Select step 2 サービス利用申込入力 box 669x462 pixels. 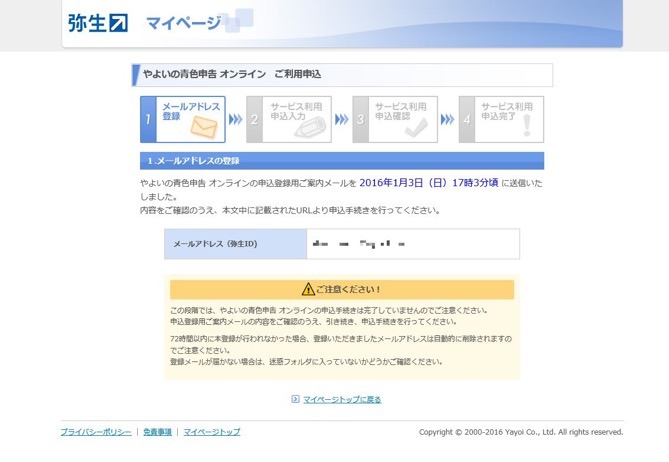coord(289,119)
